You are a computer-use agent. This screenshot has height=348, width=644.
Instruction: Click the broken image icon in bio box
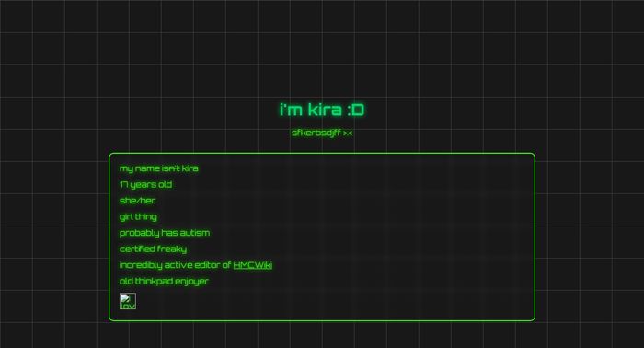[128, 301]
